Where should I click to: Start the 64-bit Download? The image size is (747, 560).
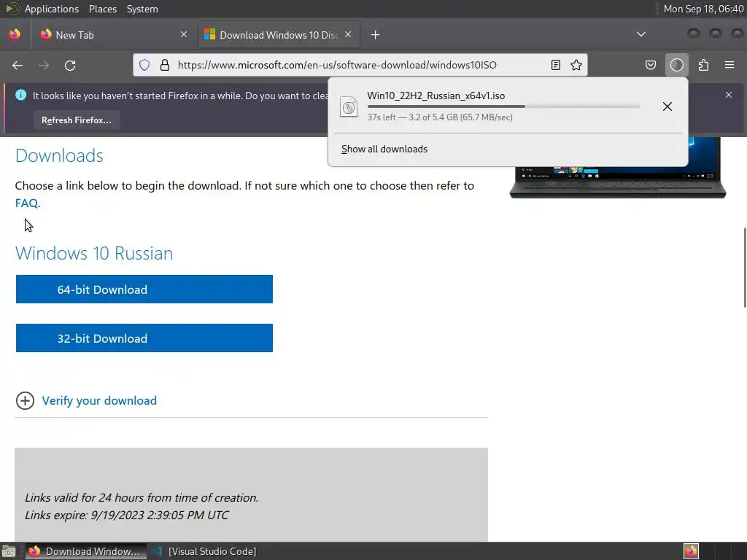pos(144,289)
